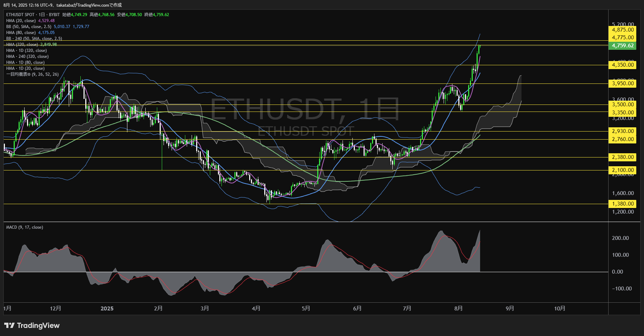Click the 始値 4,749.29 open value
This screenshot has height=336, width=644.
point(75,15)
